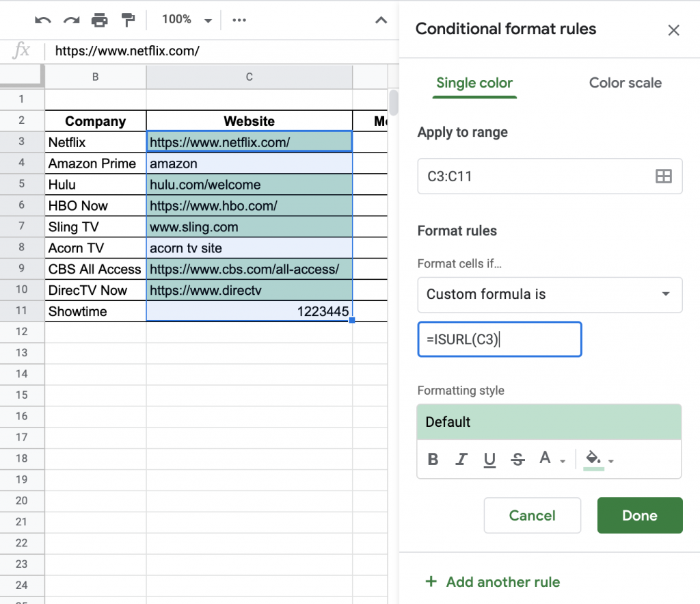Click the Undo icon in the toolbar
This screenshot has width=700, height=604.
[42, 20]
